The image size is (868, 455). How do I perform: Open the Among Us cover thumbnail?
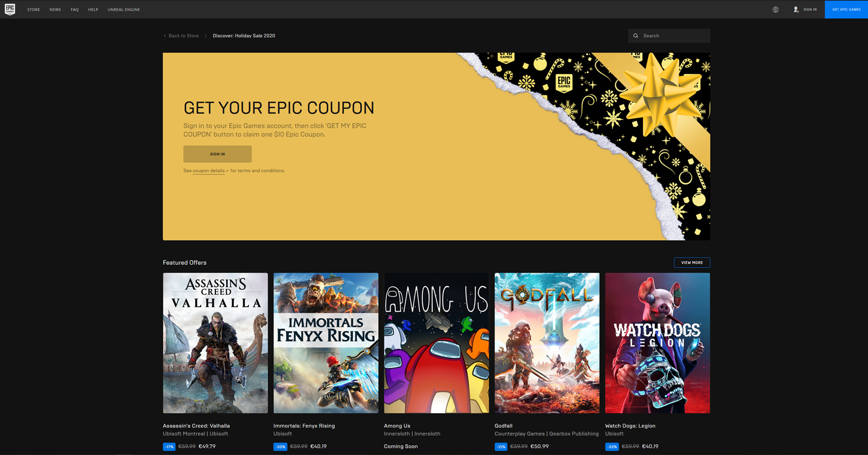pos(437,343)
